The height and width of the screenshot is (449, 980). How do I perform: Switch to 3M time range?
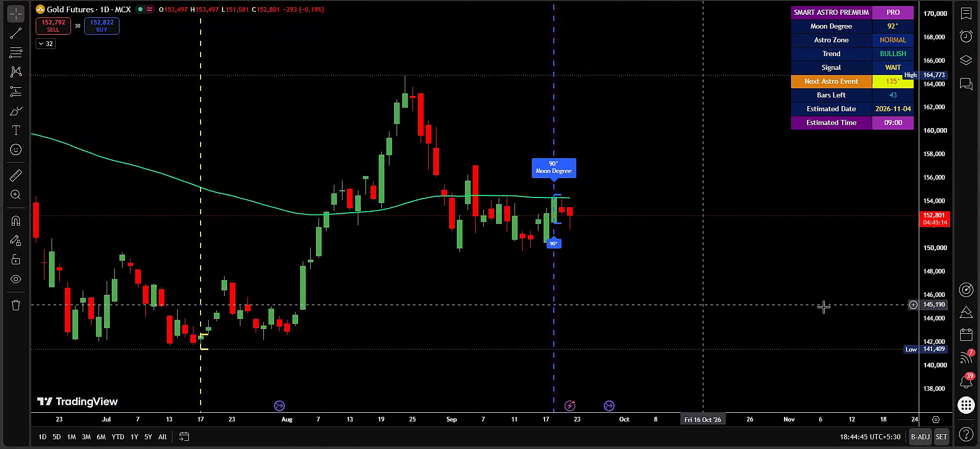click(86, 437)
